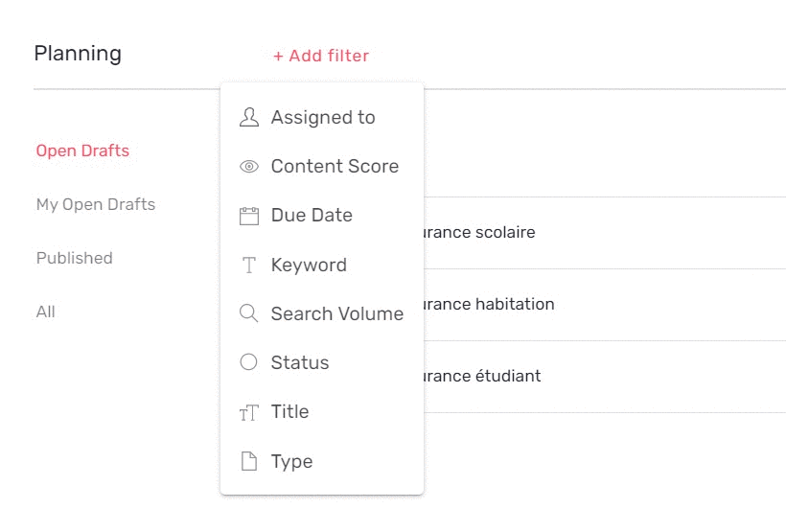Click the circle icon beside Status
Screen dimensions: 786x532
(249, 362)
